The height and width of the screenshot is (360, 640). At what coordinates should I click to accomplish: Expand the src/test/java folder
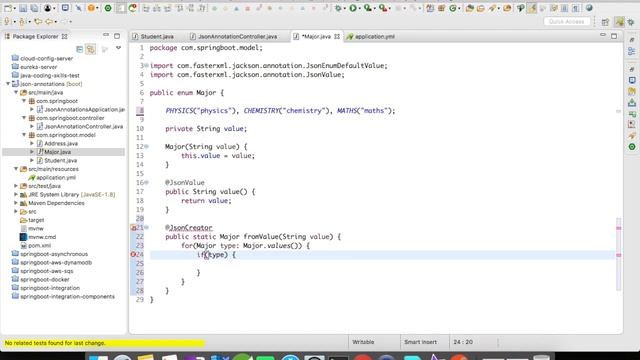[x=16, y=186]
